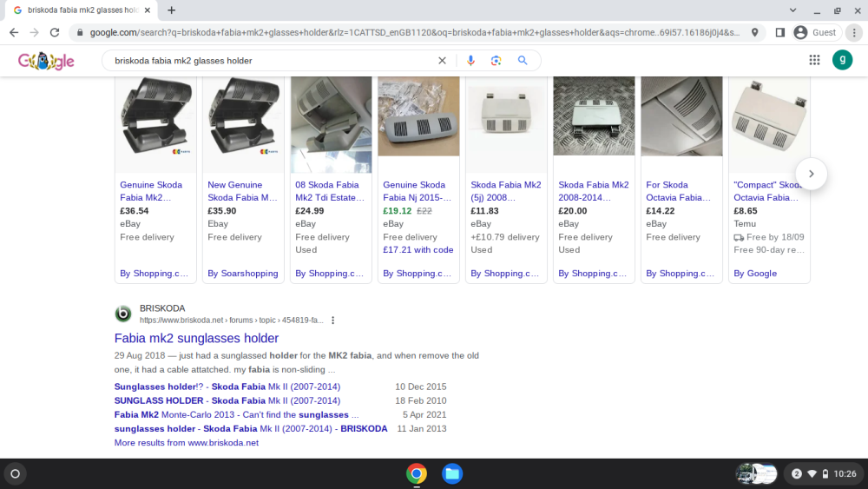The image size is (868, 489).
Task: Open 08 Skoda Fabia Mk2 Tdi Estate listing
Action: click(x=330, y=191)
